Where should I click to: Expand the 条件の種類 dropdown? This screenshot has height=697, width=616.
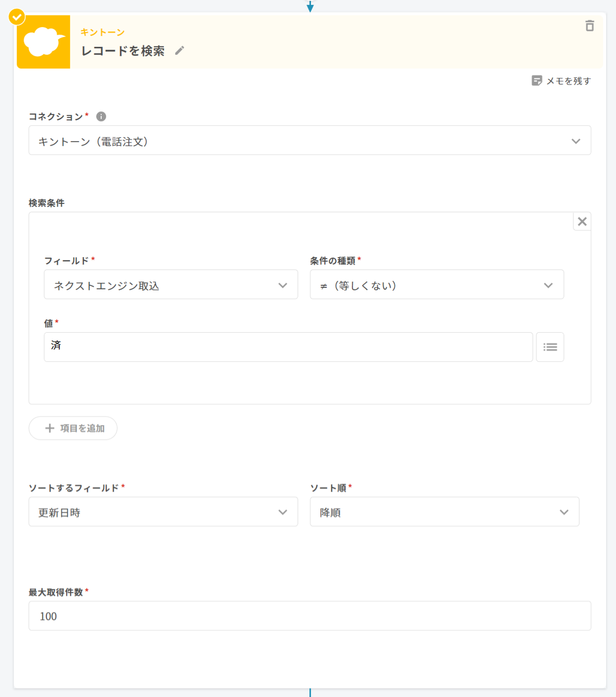click(x=436, y=284)
